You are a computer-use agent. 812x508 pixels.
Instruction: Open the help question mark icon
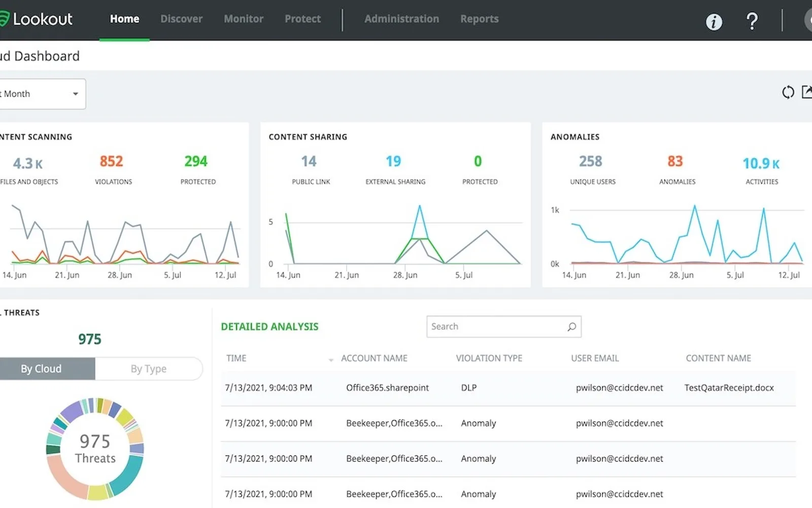[x=752, y=21]
